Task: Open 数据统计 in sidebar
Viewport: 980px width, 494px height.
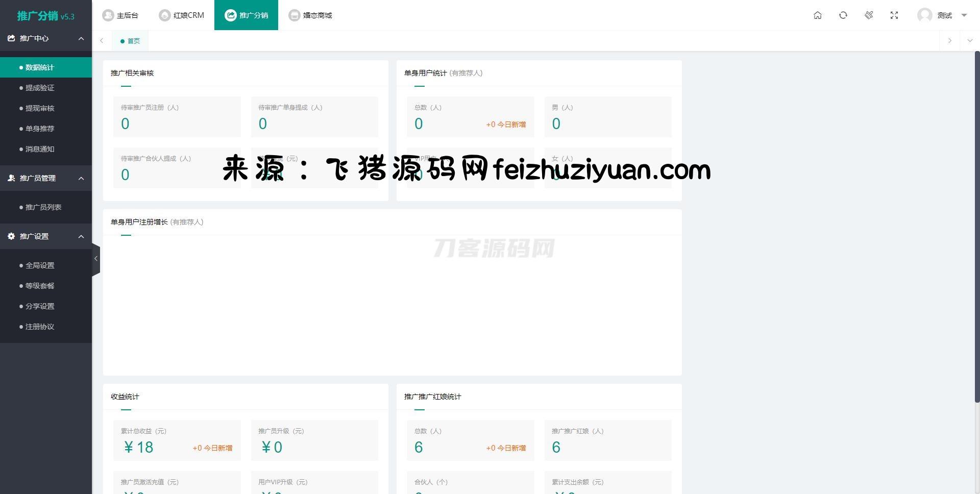Action: point(46,67)
